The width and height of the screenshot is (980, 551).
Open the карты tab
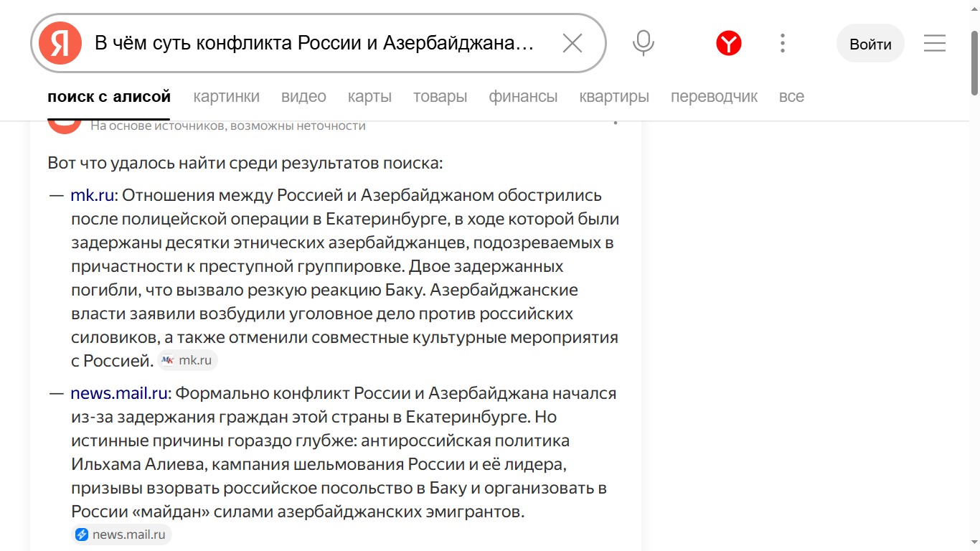[x=369, y=96]
